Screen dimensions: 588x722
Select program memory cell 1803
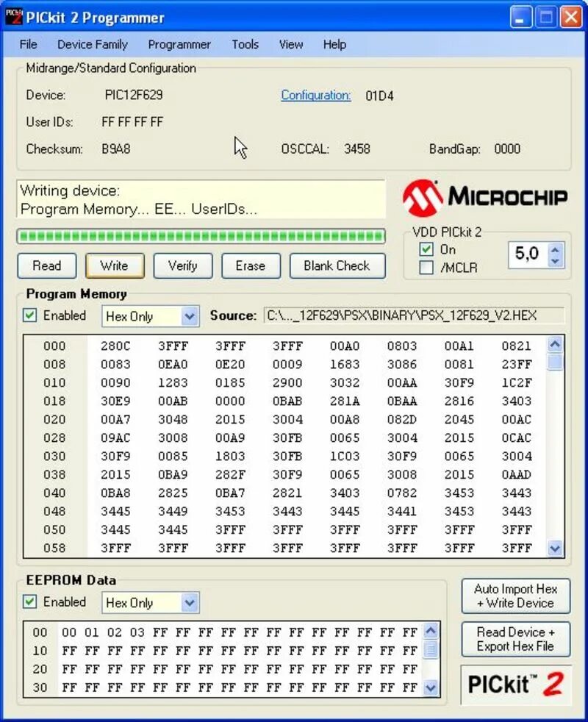click(230, 457)
